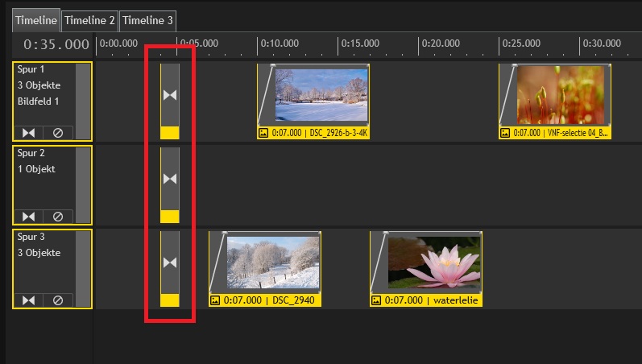Click image icon on waterlelie clip label
The width and height of the screenshot is (642, 364).
pos(376,300)
